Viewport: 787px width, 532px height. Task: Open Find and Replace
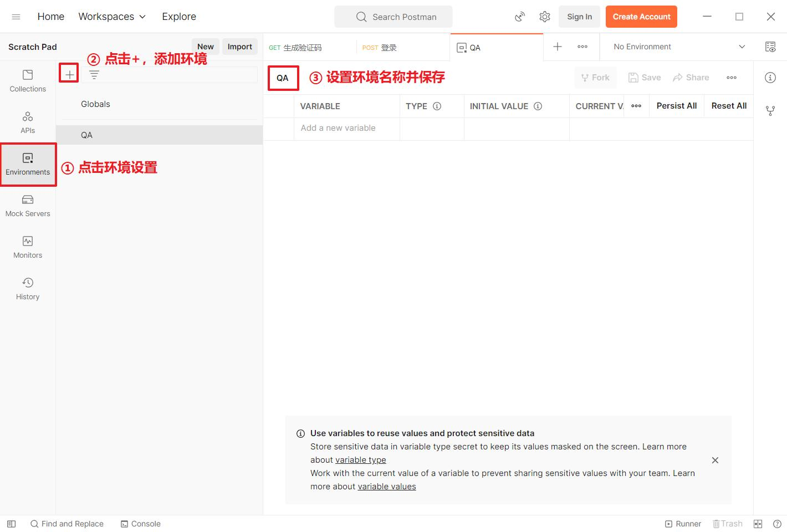click(67, 524)
